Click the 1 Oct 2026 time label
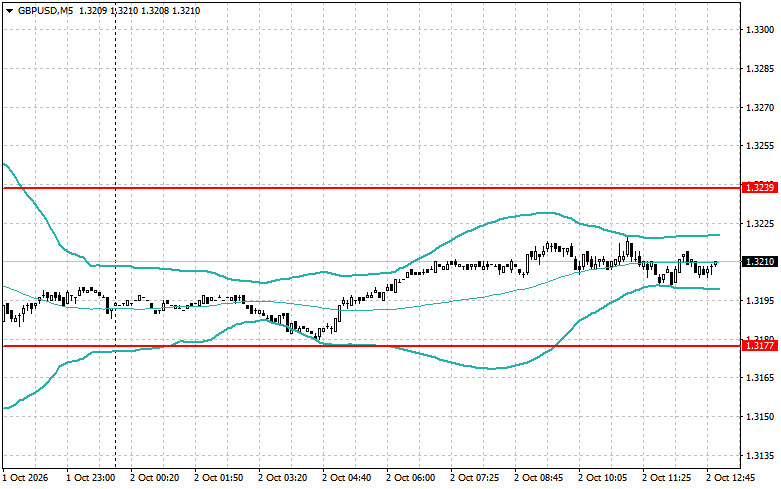Viewport: 781px width, 489px height. click(x=25, y=478)
